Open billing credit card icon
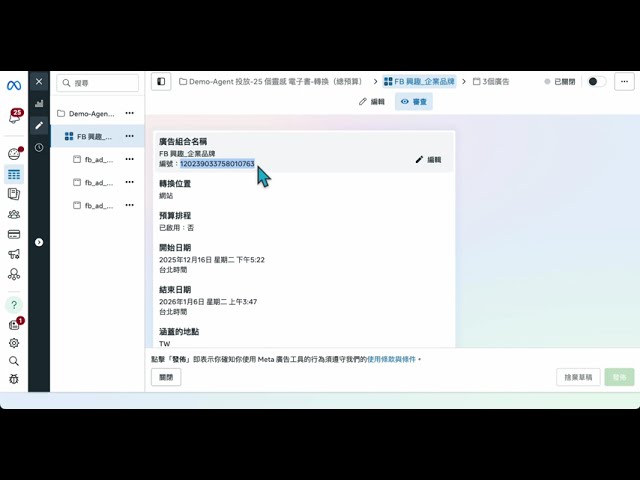 [14, 234]
